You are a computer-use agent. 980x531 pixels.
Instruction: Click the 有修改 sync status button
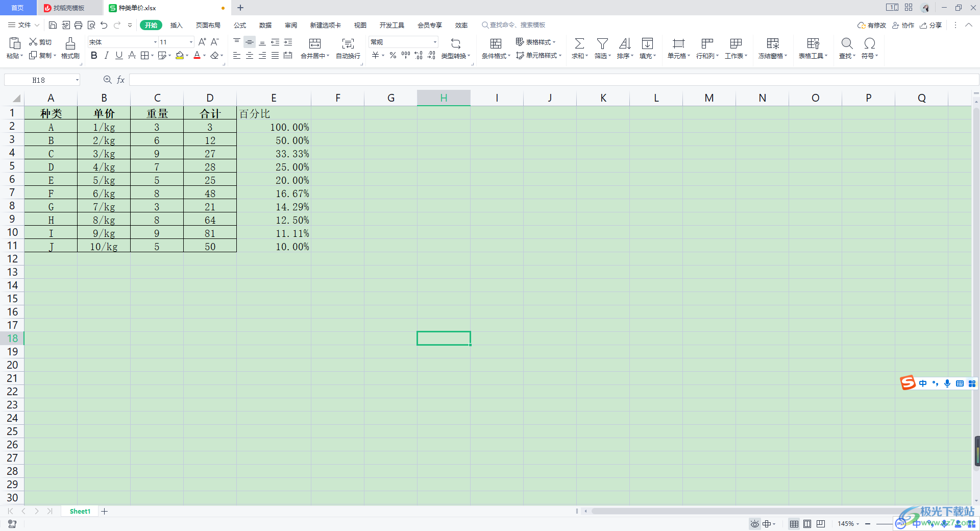pyautogui.click(x=872, y=25)
